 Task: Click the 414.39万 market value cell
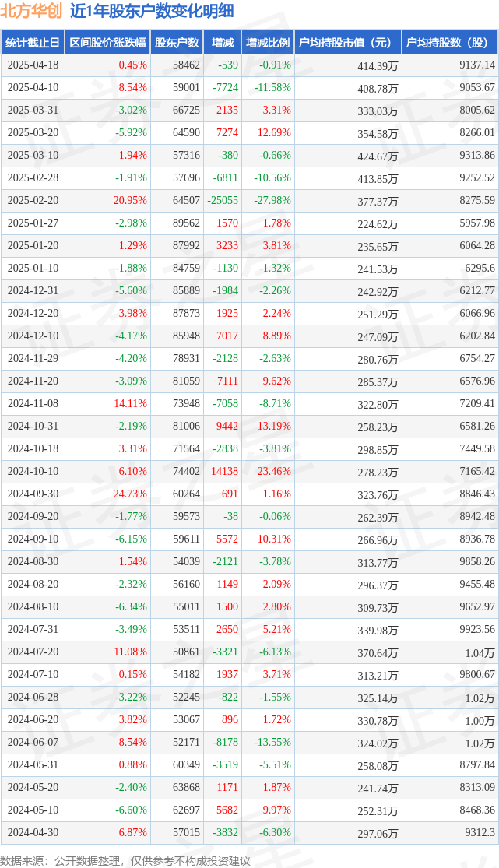pyautogui.click(x=378, y=66)
